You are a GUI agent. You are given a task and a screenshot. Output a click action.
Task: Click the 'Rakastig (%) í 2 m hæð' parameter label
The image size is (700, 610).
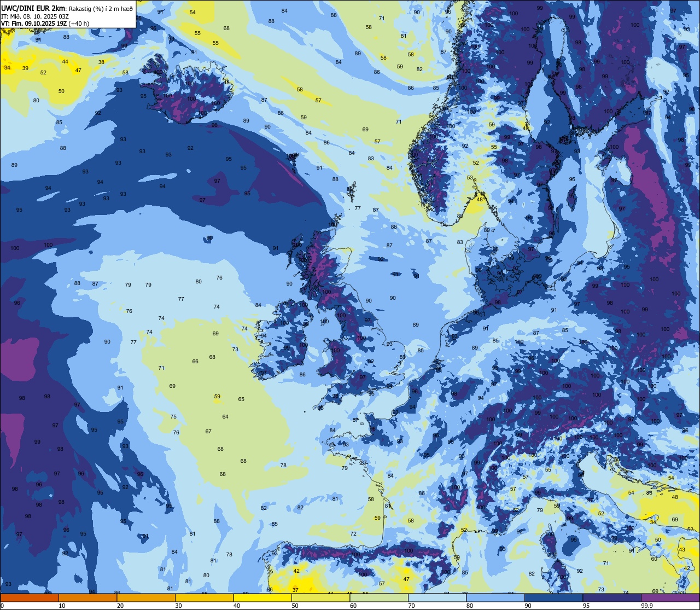pyautogui.click(x=101, y=9)
